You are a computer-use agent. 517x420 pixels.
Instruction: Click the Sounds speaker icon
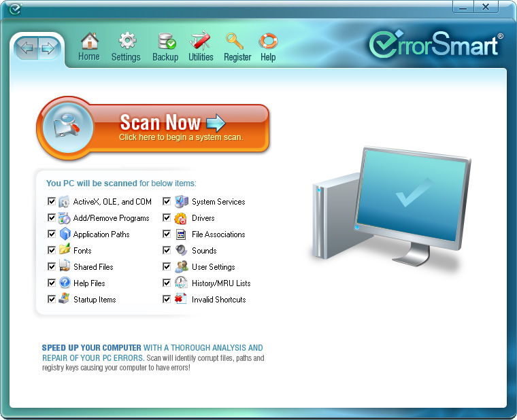181,250
